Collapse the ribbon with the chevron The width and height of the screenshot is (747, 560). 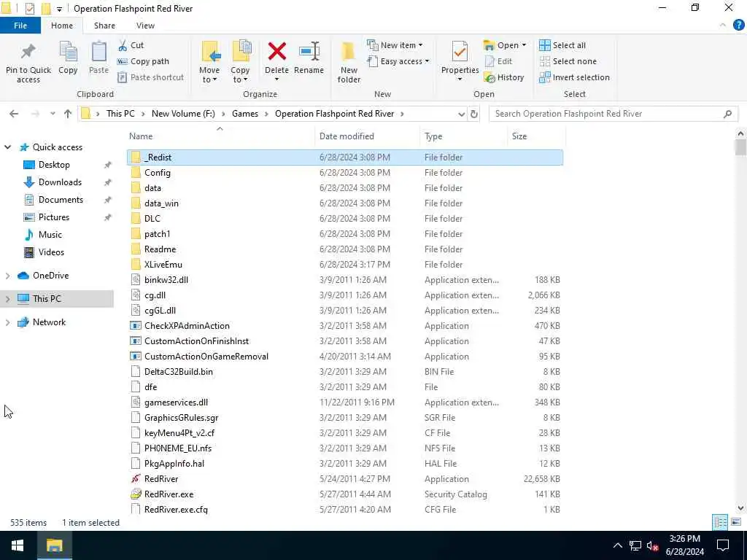coord(723,26)
